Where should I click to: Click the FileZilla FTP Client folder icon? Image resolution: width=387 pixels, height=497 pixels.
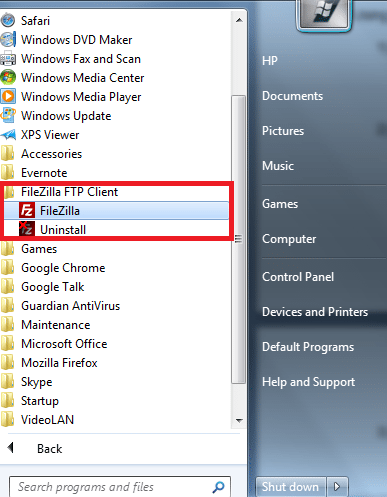(9, 192)
